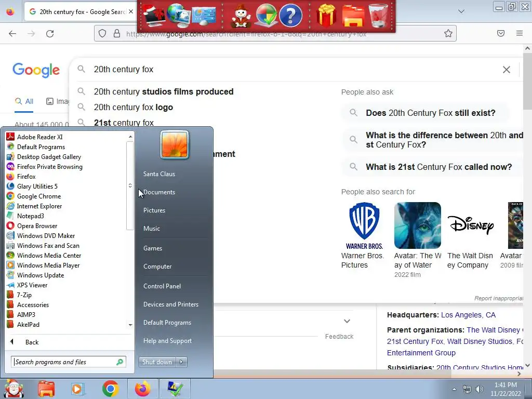Open the checkmark utility taskbar icon
Screen dimensions: 532x399
coord(176,389)
